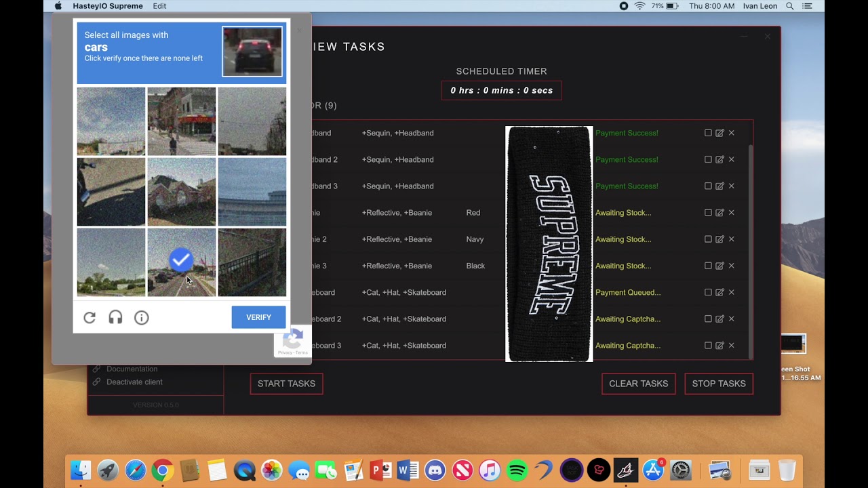The width and height of the screenshot is (868, 488).
Task: Delete the Black Beanie task
Action: pos(731,266)
